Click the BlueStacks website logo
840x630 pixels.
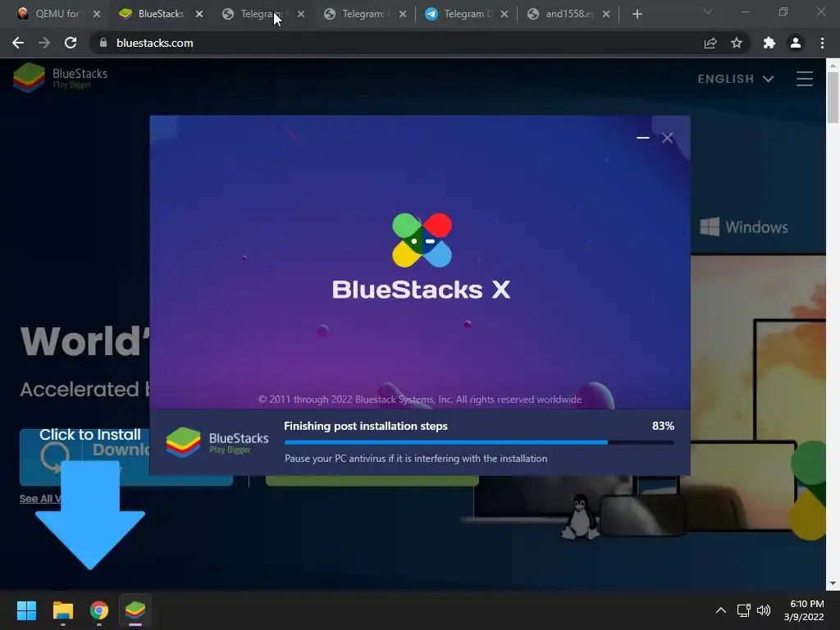[60, 78]
